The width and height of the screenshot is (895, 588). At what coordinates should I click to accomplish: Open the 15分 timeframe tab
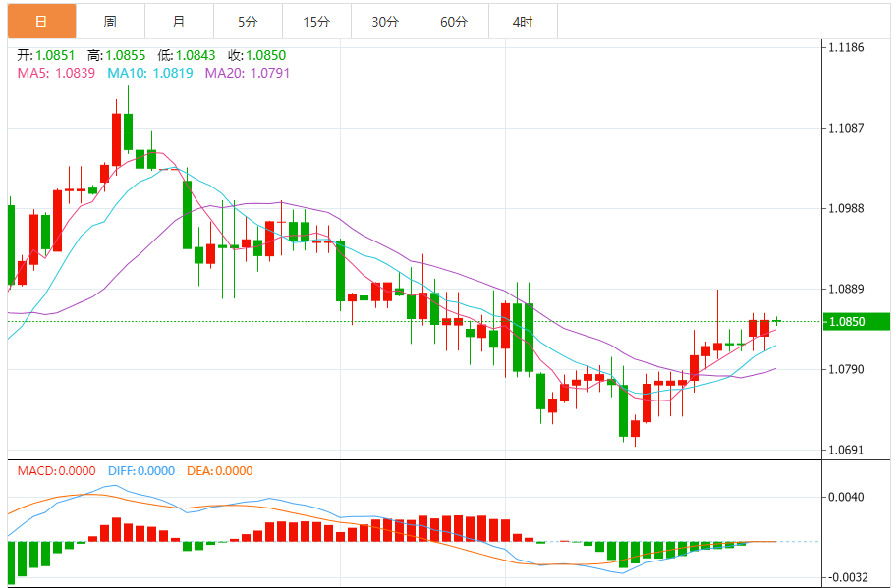coord(316,22)
